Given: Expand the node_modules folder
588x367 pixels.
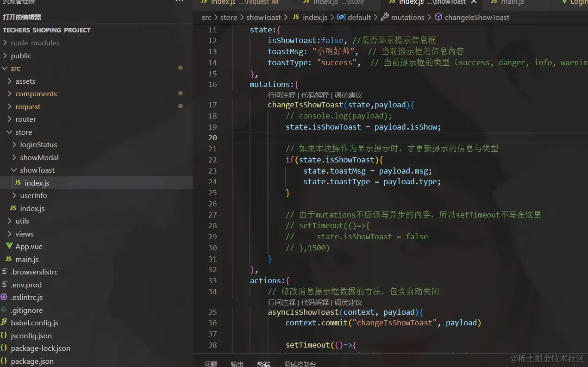Looking at the screenshot, I should tap(5, 43).
